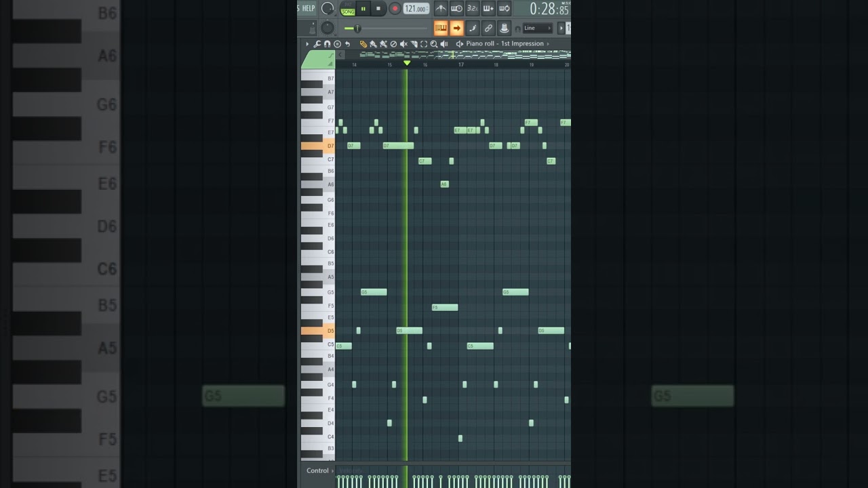868x488 pixels.
Task: Click the master pitch knob
Action: point(328,28)
